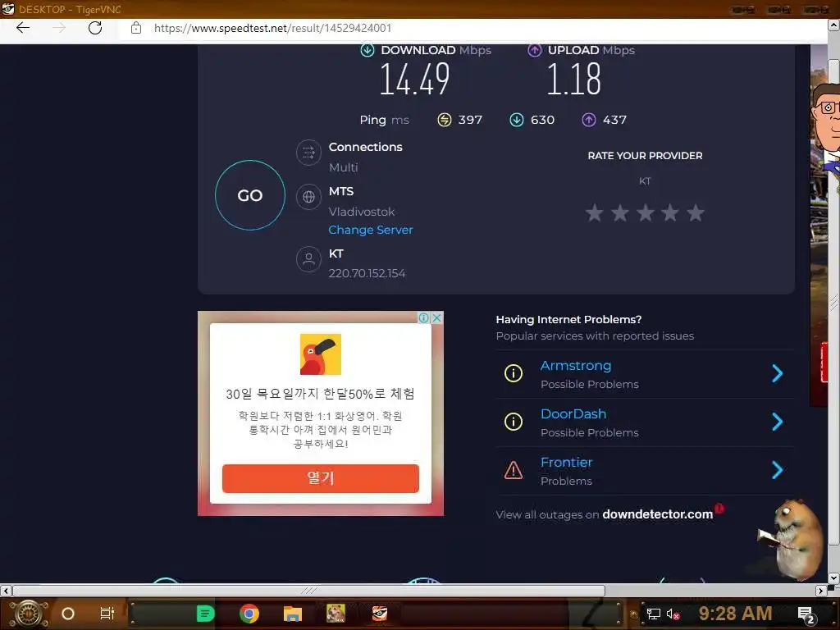This screenshot has height=630, width=840.
Task: Open the steampunk Start button
Action: [x=29, y=614]
